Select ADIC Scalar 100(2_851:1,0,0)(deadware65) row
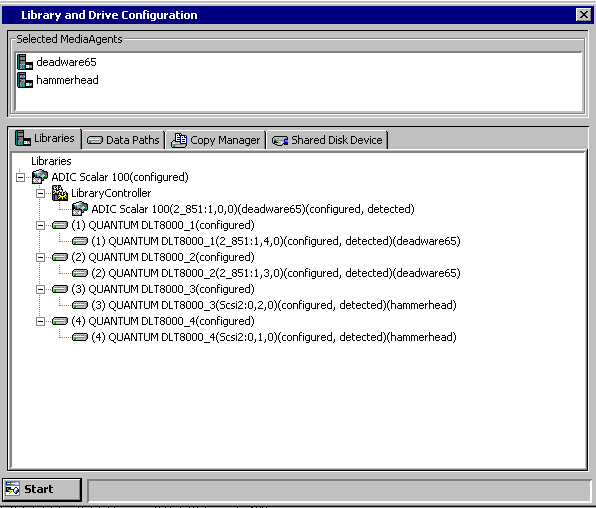This screenshot has width=596, height=508. click(253, 209)
